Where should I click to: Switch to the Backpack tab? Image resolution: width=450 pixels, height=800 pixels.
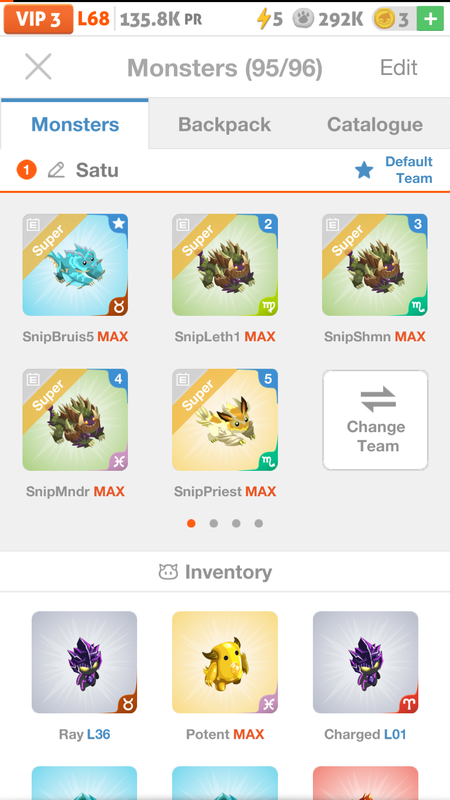click(224, 124)
